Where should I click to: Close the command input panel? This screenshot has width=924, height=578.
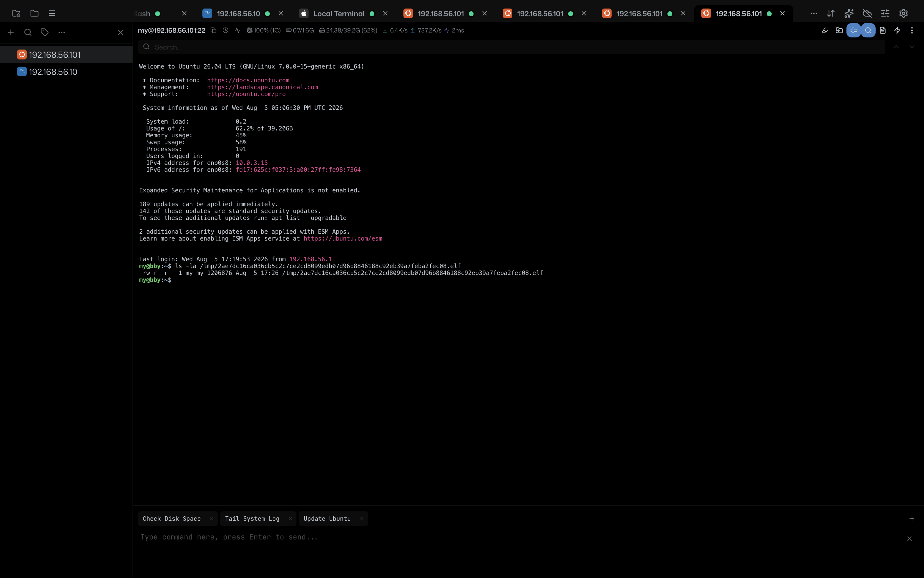coord(909,539)
